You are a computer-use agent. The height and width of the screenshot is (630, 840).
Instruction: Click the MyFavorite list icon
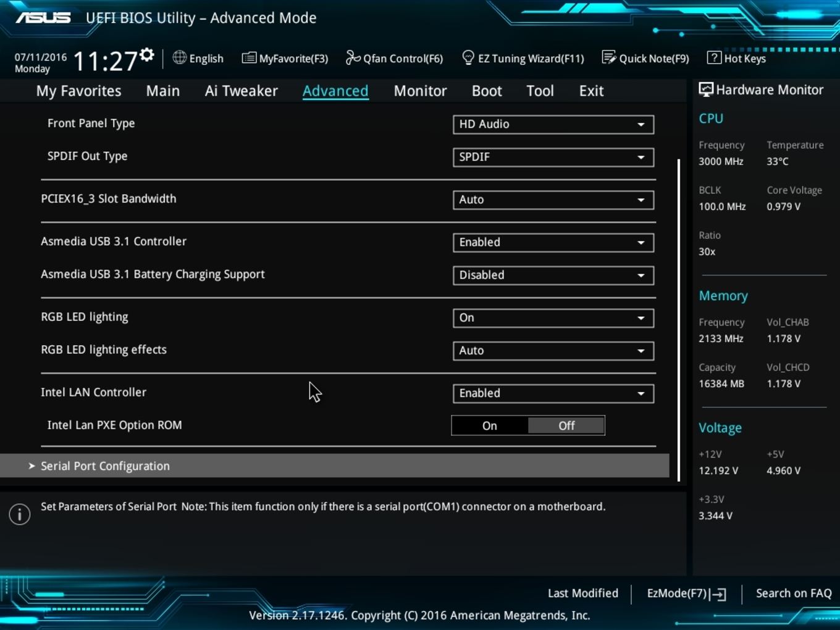tap(249, 58)
